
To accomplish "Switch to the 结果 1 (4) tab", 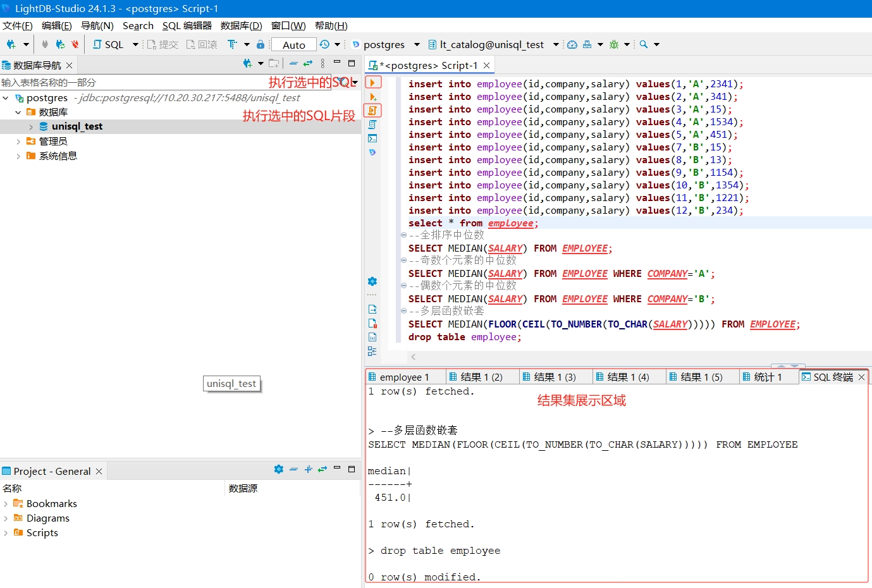I will pos(629,377).
